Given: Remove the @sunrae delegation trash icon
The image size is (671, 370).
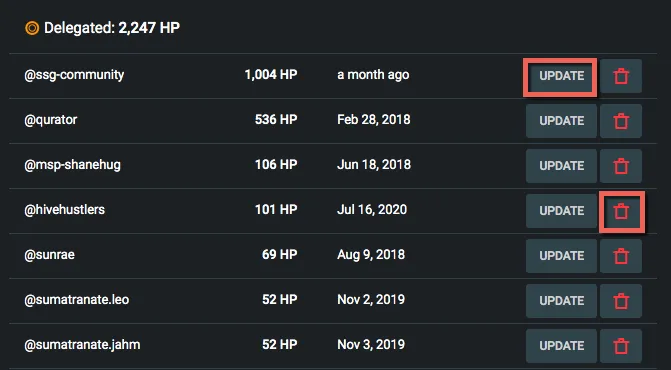Looking at the screenshot, I should pyautogui.click(x=621, y=256).
